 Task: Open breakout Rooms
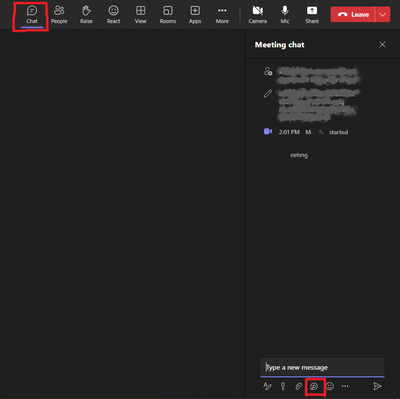168,15
